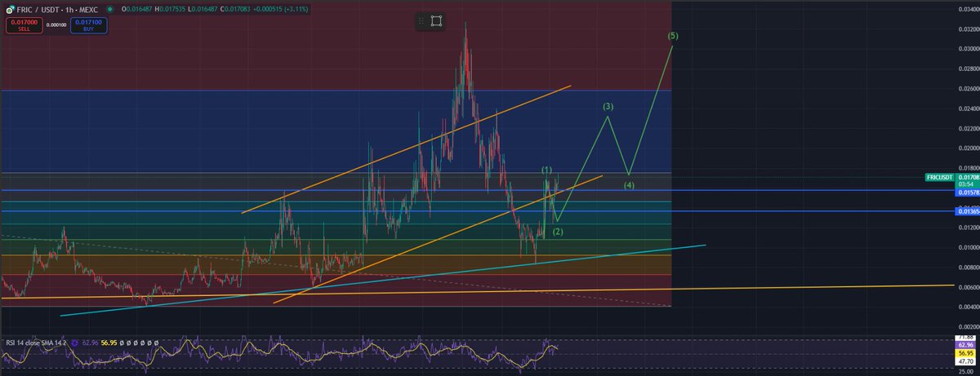Click the FRIC coin logo icon
980x376 pixels.
tap(9, 8)
